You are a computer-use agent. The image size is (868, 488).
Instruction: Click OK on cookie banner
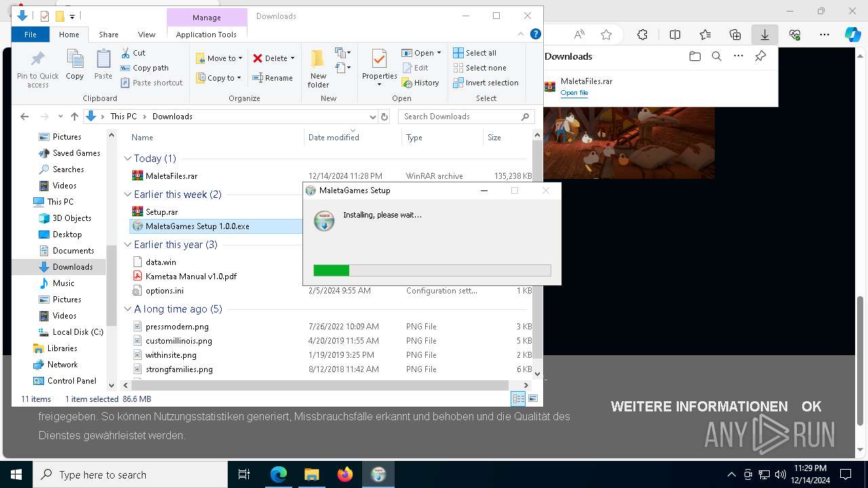tap(811, 407)
